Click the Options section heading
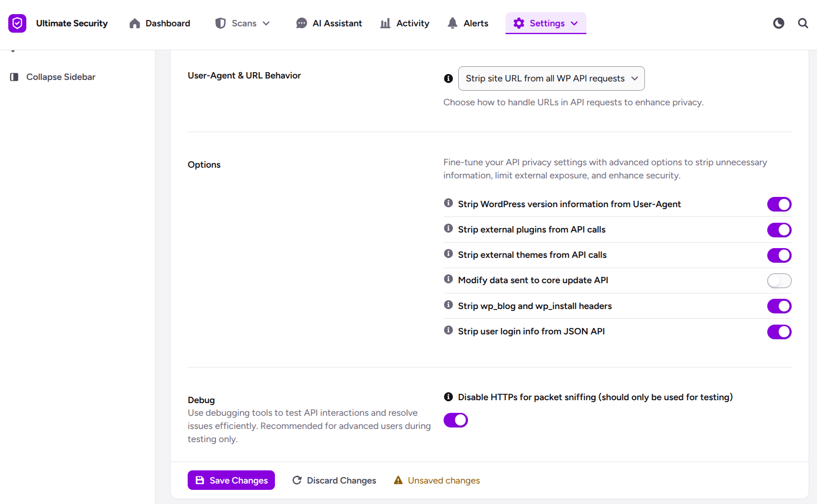Viewport: 817px width, 504px height. click(x=204, y=165)
